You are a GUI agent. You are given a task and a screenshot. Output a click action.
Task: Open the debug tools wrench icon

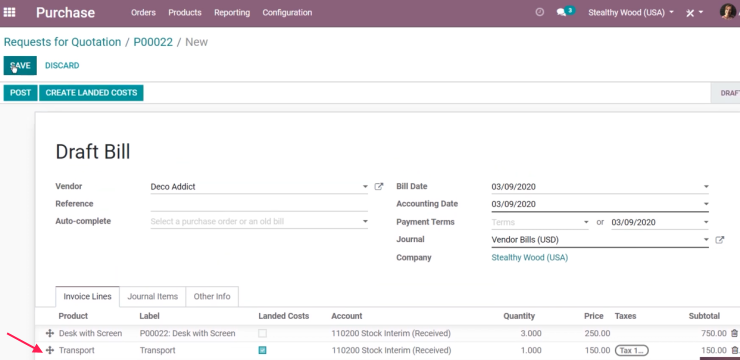click(x=690, y=13)
